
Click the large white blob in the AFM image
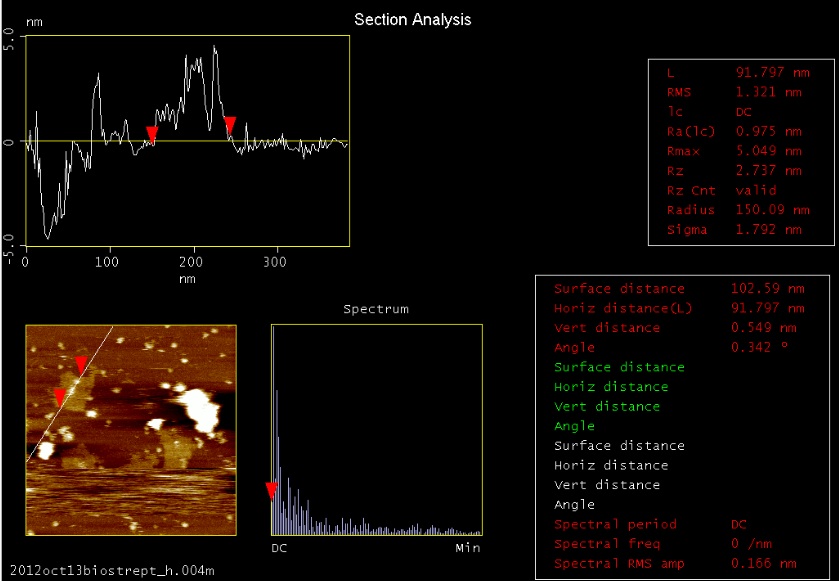coord(201,407)
